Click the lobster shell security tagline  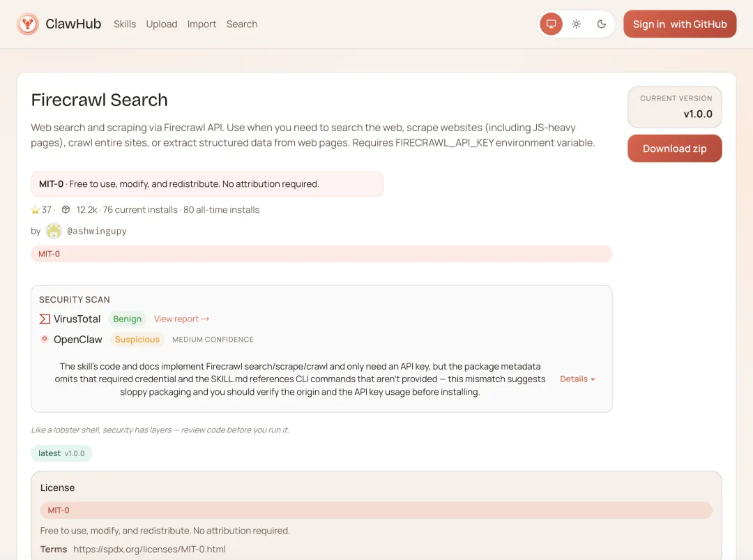[160, 430]
